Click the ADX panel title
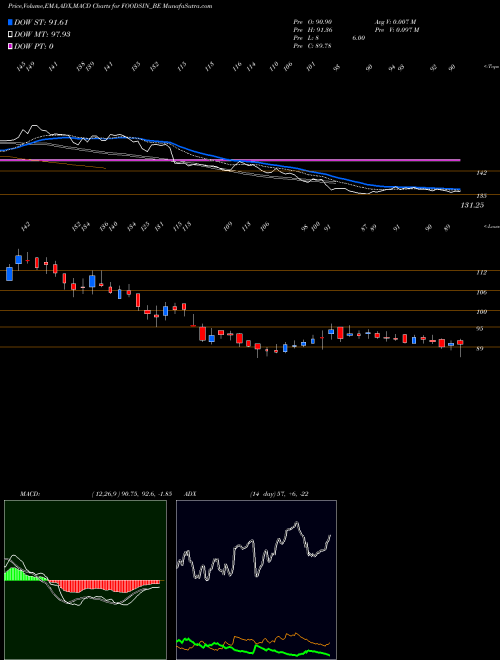Viewport: 500px width, 660px height. click(x=191, y=494)
